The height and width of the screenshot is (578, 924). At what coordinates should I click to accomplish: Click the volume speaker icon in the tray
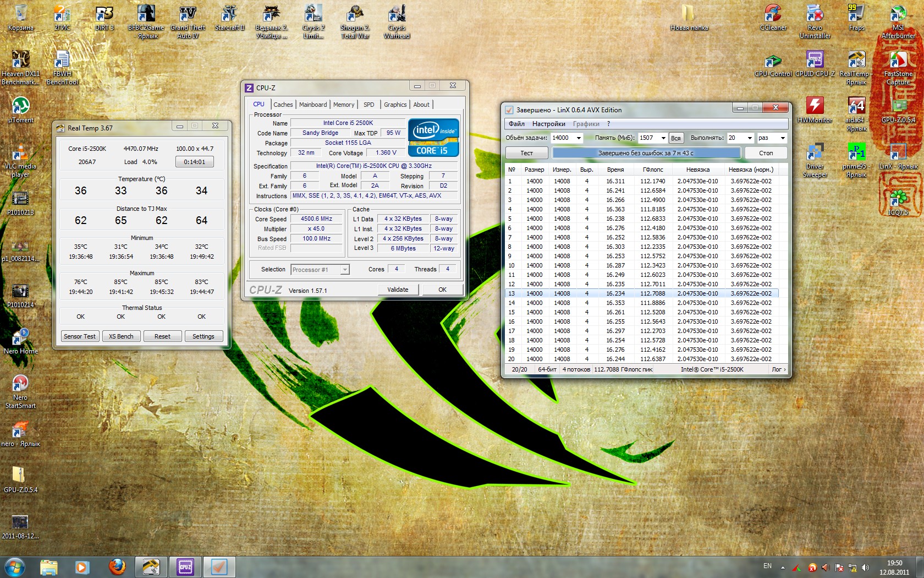865,568
